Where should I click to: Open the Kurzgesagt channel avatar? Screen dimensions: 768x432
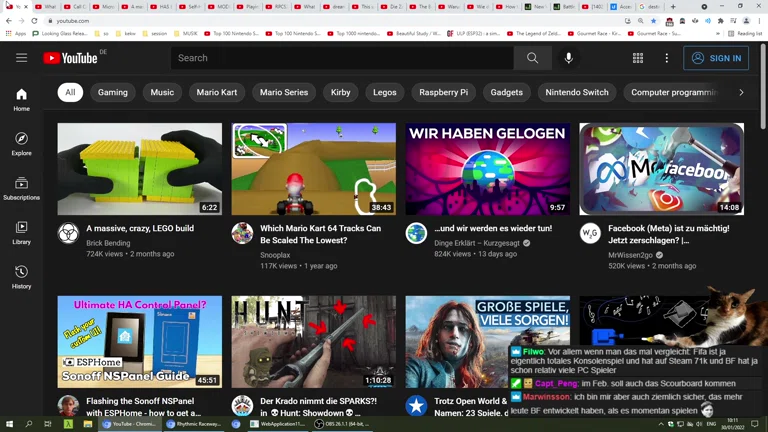[x=416, y=233]
